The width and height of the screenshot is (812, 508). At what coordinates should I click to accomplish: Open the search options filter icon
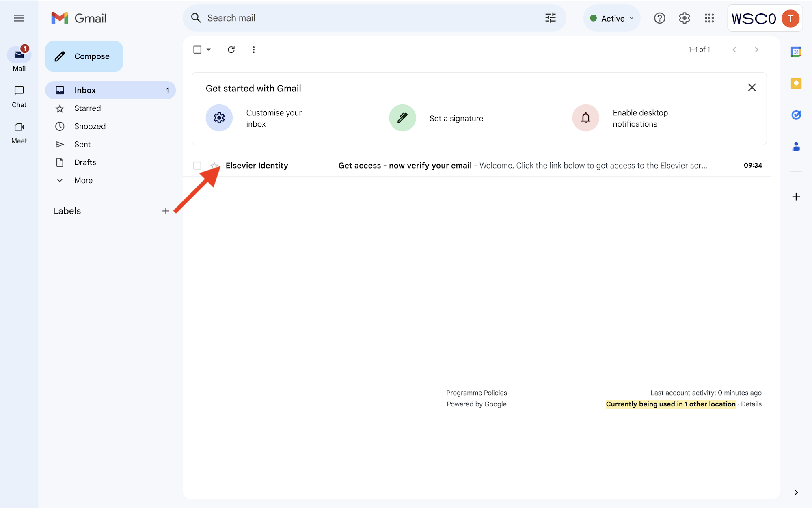click(x=550, y=18)
